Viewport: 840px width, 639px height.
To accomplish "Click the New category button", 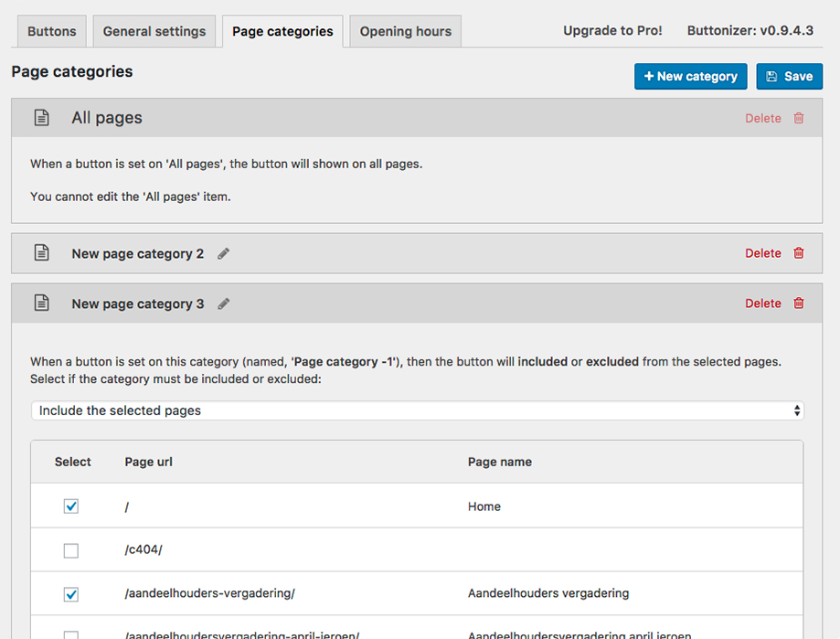I will pos(691,77).
